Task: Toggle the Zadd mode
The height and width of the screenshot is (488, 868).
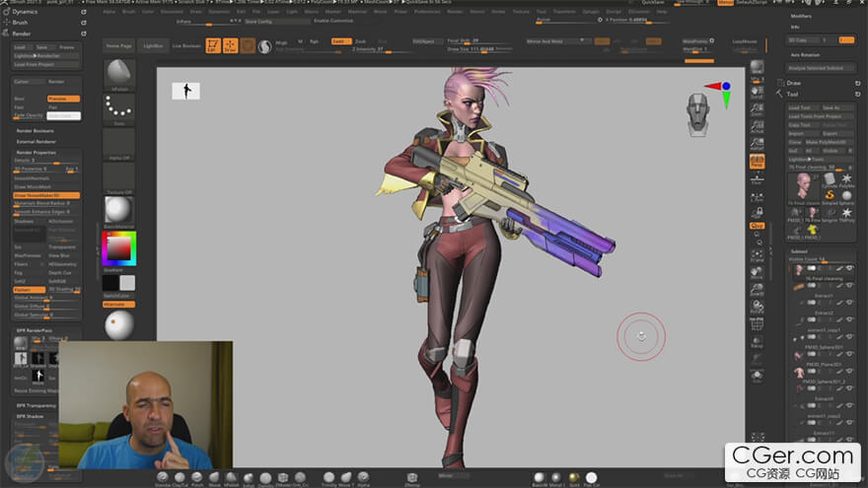Action: [341, 41]
